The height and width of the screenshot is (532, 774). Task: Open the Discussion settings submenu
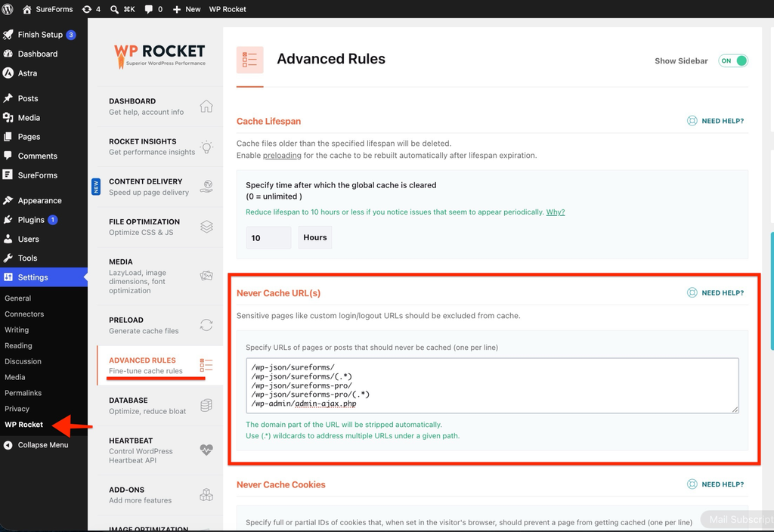tap(23, 361)
